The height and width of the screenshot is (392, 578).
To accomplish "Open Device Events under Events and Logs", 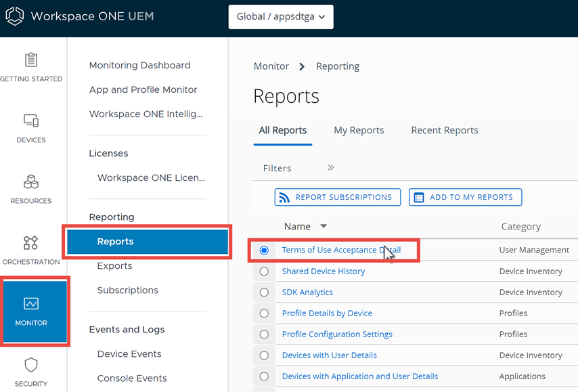I will pos(129,354).
